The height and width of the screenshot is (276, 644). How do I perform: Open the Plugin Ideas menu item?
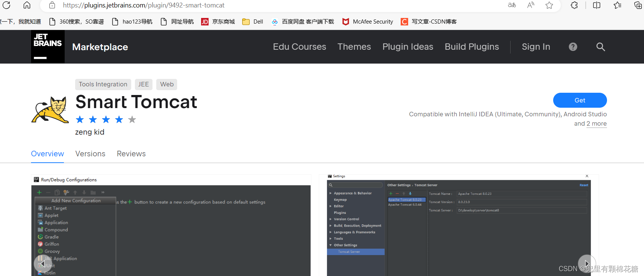(408, 47)
